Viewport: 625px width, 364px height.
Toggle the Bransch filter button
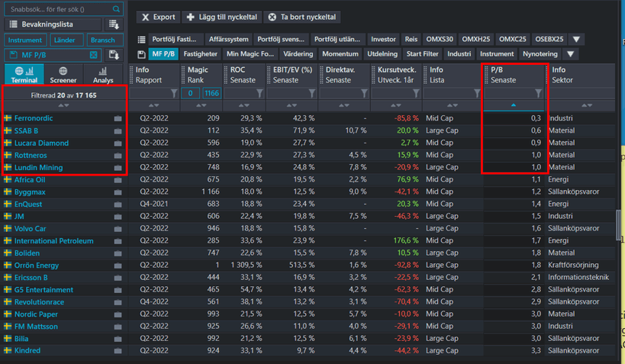tap(102, 40)
